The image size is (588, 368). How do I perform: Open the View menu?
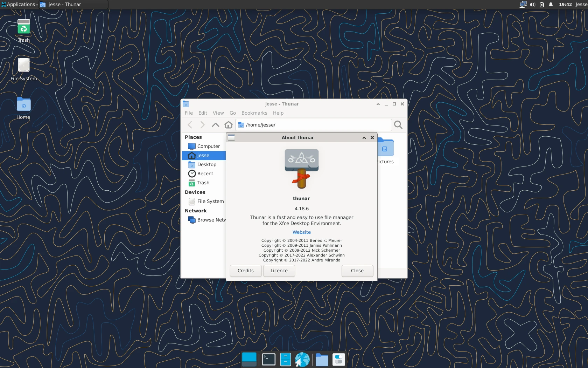[x=218, y=113]
